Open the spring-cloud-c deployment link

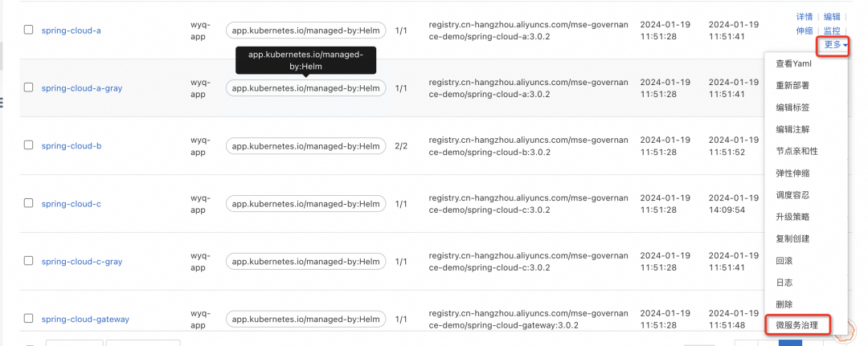[71, 204]
